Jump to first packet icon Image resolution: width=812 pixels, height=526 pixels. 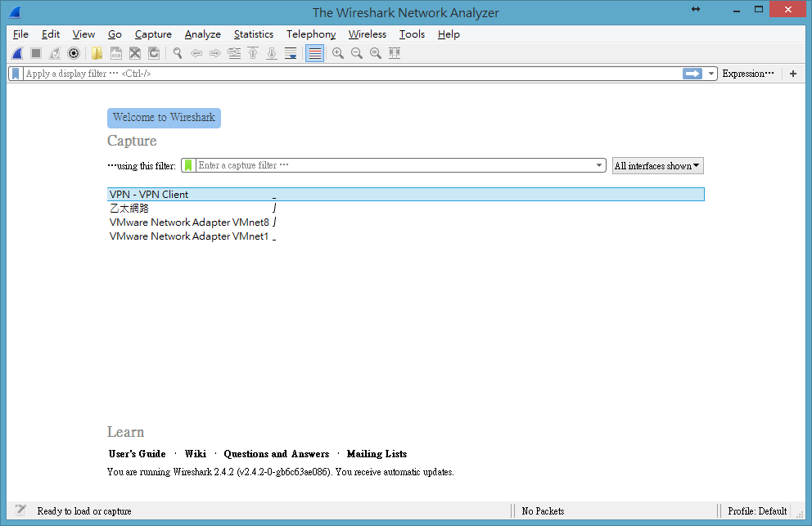click(x=253, y=53)
